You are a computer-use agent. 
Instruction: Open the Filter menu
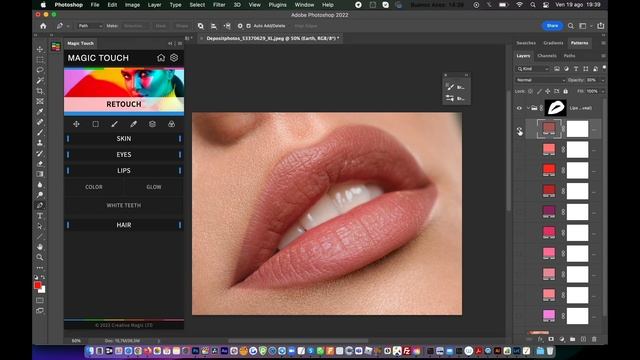219,5
